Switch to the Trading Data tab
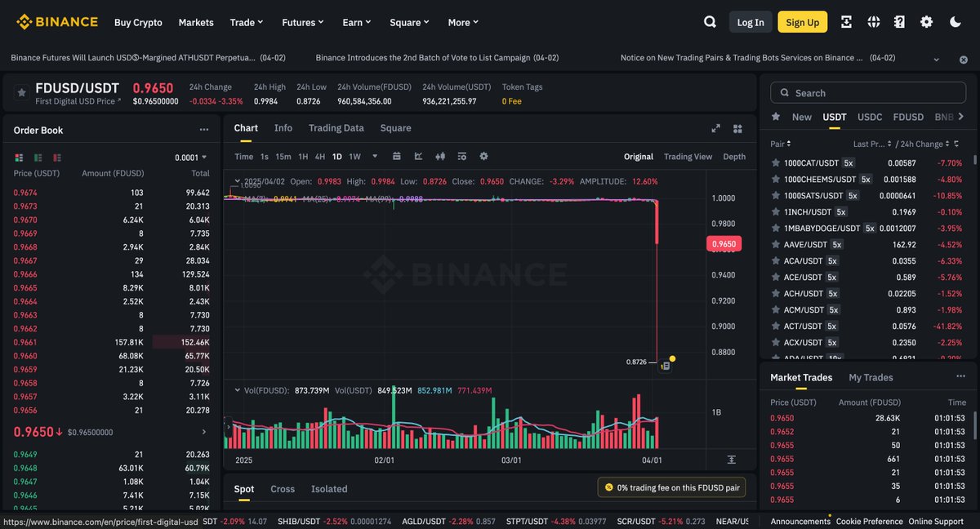The image size is (980, 529). (x=336, y=128)
